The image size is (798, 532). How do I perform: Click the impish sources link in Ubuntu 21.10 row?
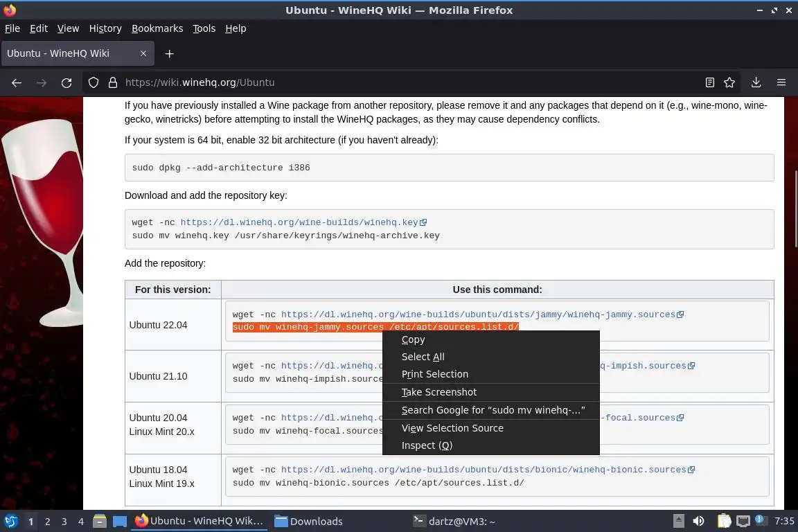pos(648,366)
